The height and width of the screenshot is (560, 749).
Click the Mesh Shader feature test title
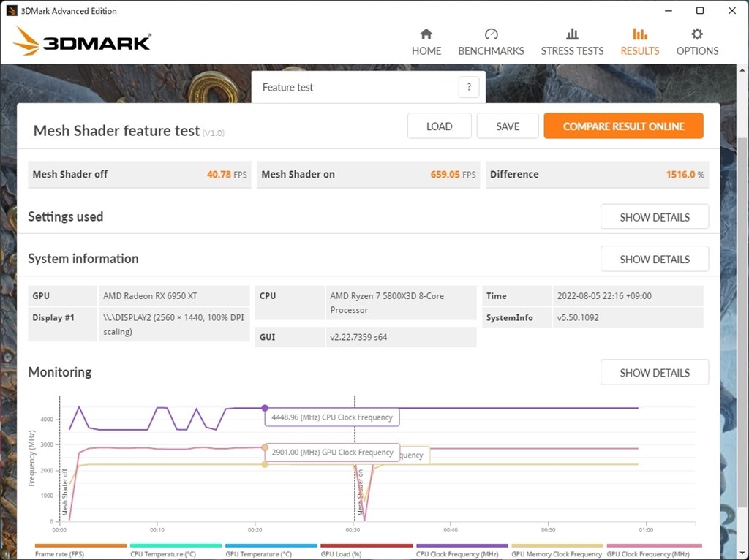(116, 130)
